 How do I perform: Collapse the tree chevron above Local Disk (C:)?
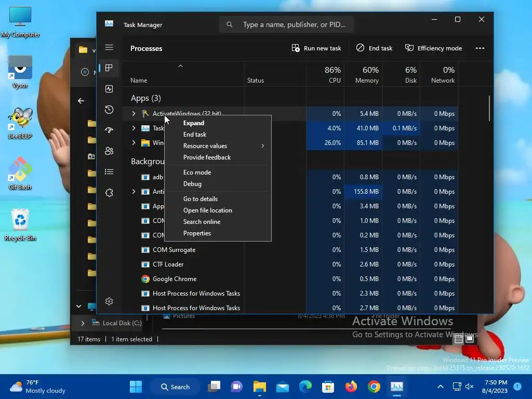click(79, 306)
